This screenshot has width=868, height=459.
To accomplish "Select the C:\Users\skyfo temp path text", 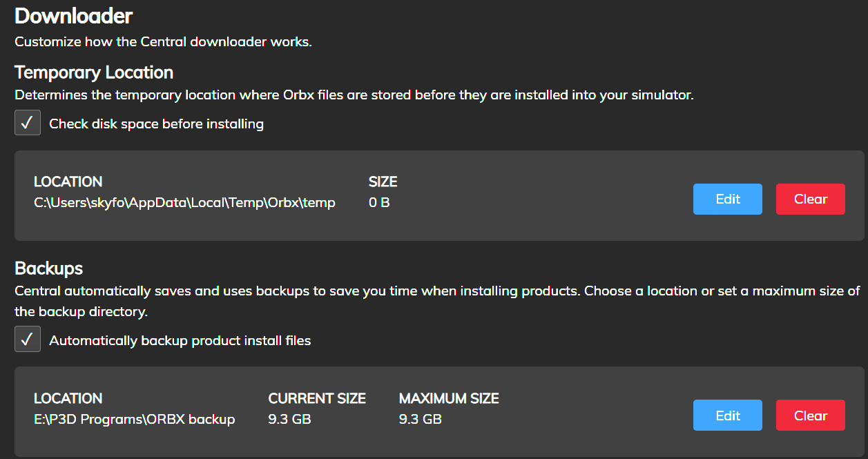I will (x=185, y=203).
